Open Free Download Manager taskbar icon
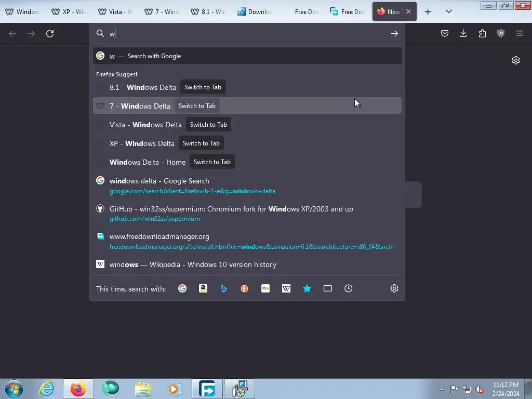 coord(207,389)
